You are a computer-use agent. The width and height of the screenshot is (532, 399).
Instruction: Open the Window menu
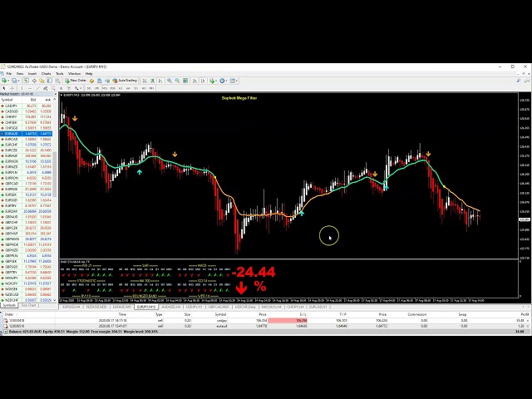click(x=75, y=73)
